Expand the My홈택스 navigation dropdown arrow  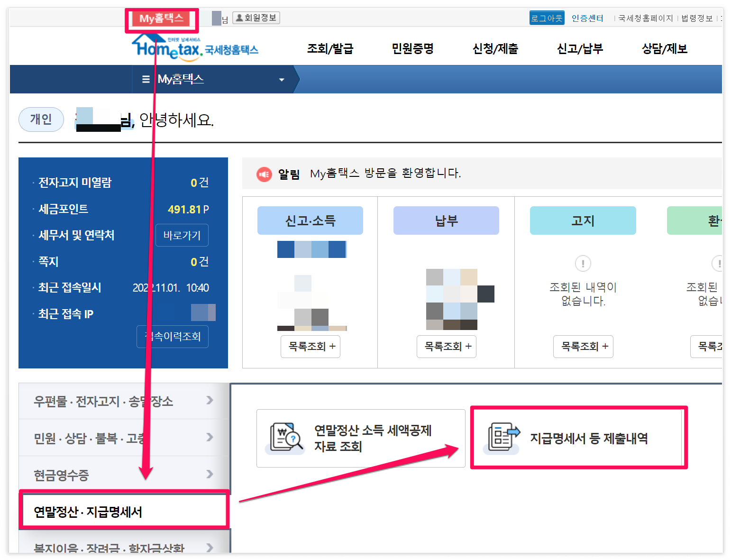point(282,80)
